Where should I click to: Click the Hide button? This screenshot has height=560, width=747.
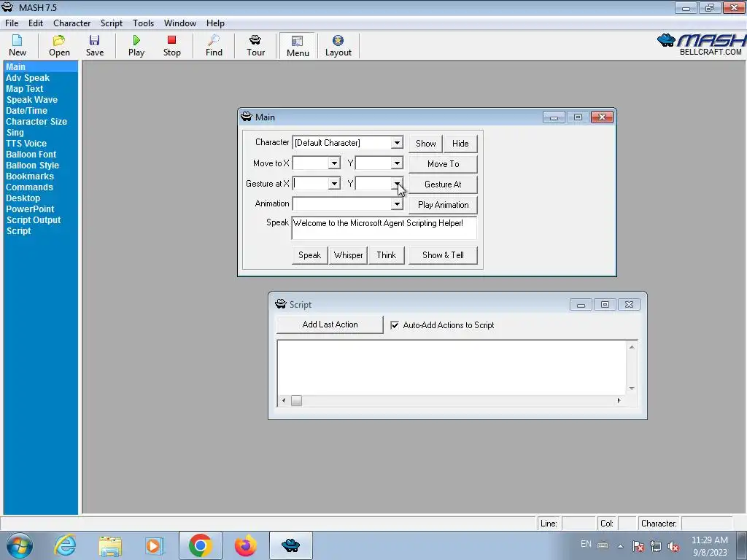point(460,144)
